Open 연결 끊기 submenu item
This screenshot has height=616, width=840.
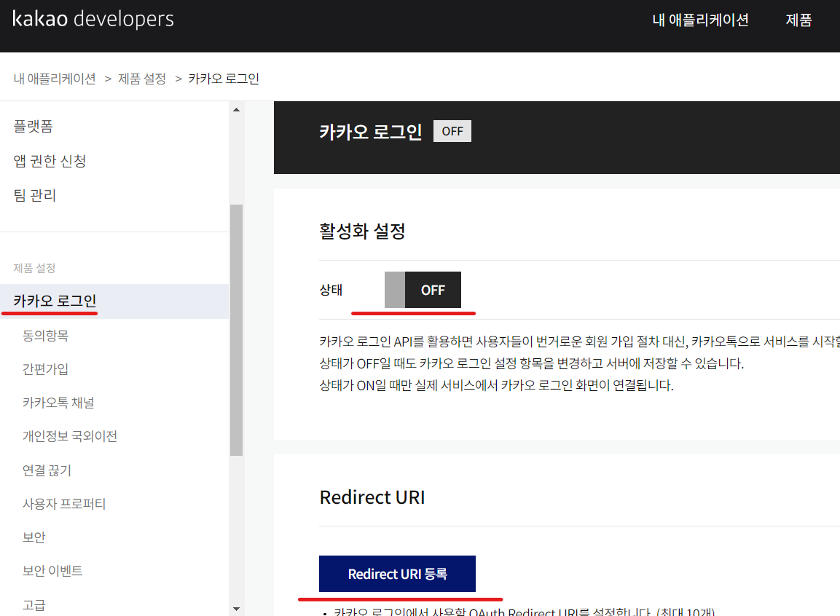[47, 470]
